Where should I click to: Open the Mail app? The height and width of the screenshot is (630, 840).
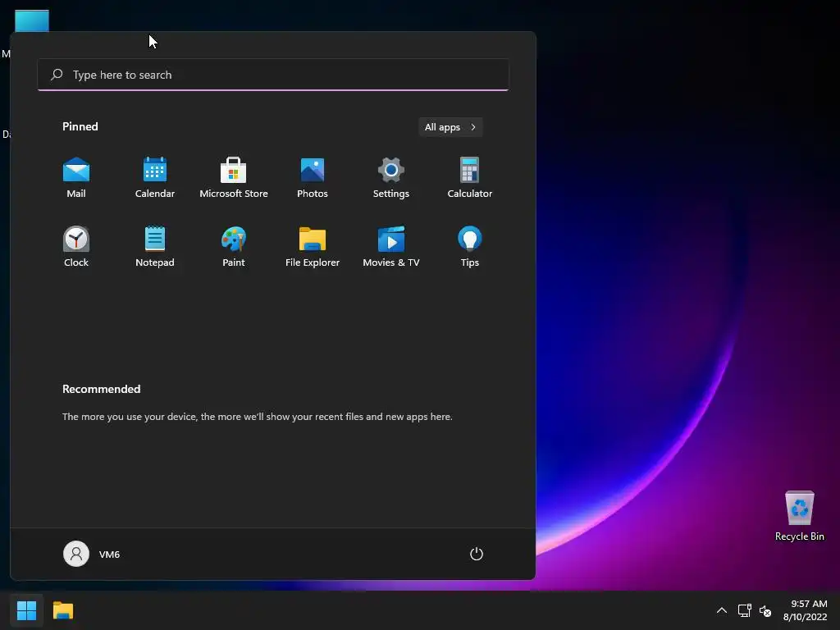coord(76,178)
